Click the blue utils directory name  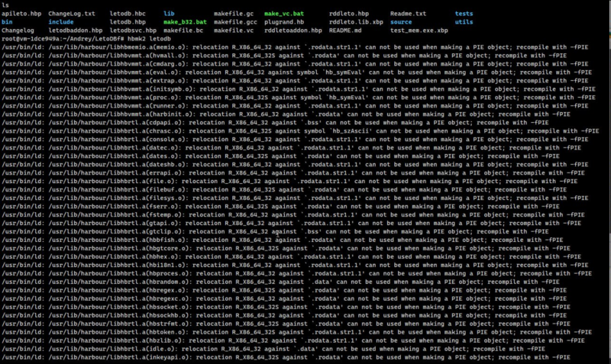464,22
